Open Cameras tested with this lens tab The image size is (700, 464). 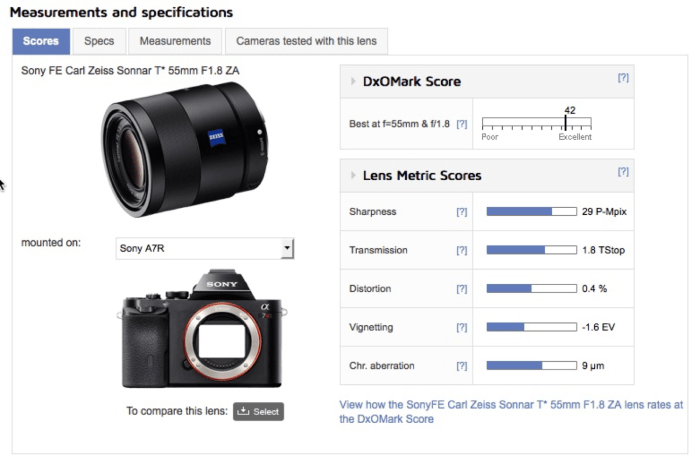[306, 41]
